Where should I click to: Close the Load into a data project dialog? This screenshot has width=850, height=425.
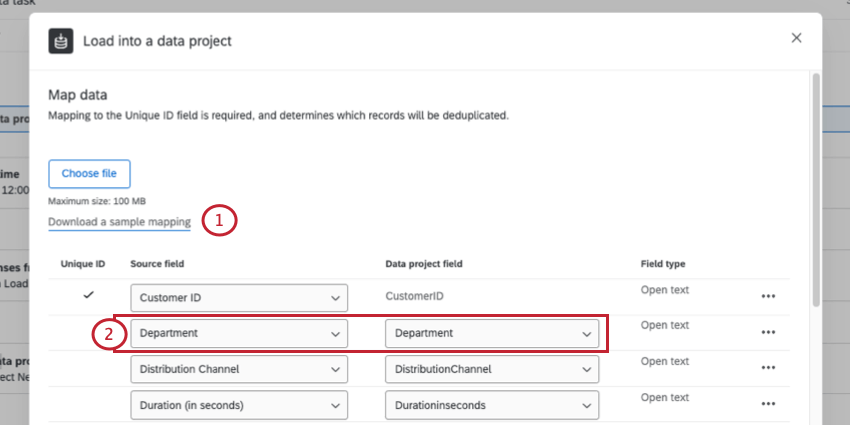pyautogui.click(x=796, y=38)
